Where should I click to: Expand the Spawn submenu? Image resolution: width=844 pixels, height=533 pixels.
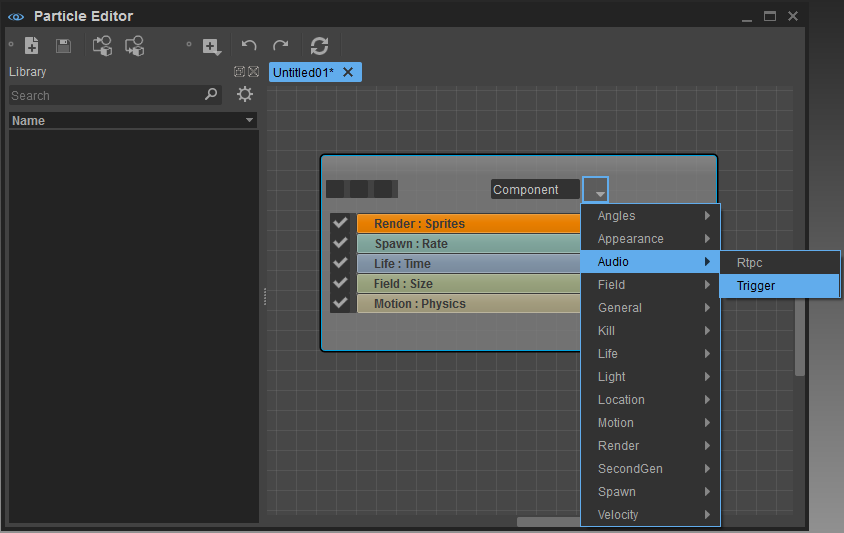(650, 492)
